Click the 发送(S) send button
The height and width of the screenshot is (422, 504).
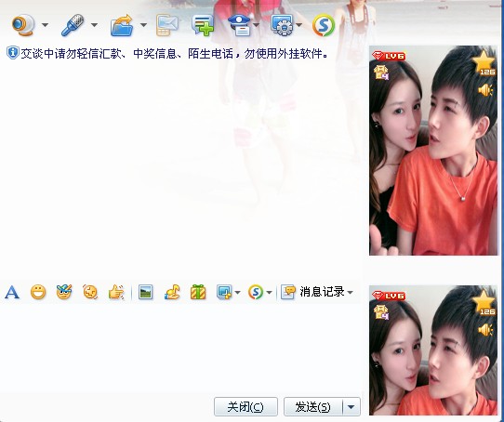click(313, 407)
